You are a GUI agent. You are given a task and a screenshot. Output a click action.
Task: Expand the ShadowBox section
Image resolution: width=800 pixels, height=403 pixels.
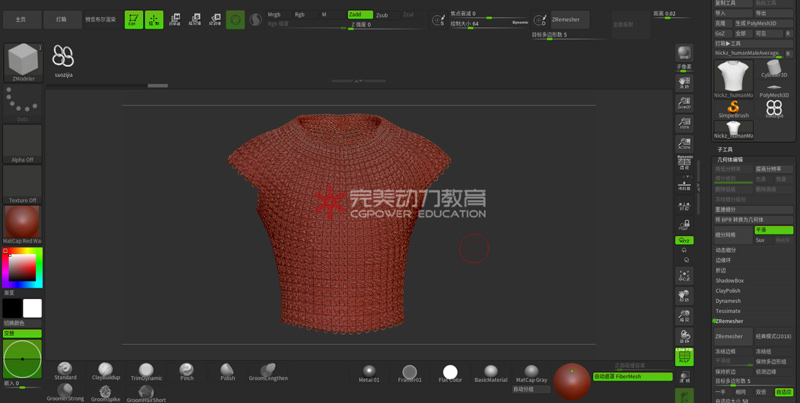(729, 281)
